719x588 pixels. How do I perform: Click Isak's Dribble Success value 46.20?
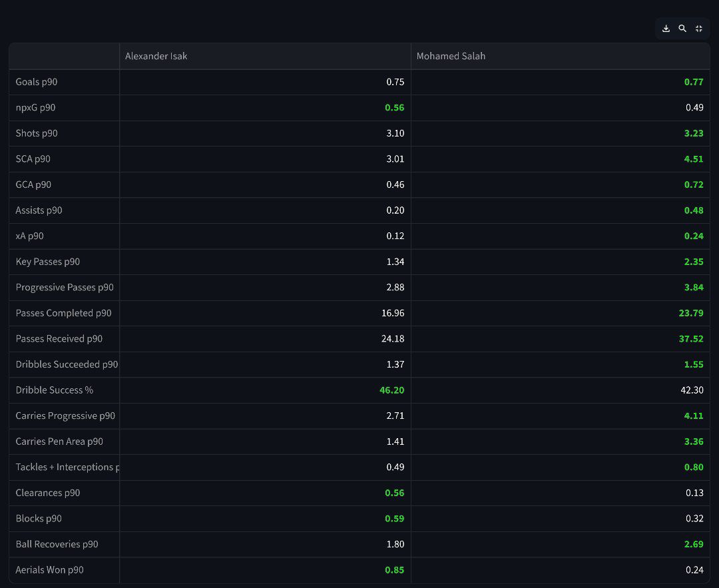[x=391, y=390]
